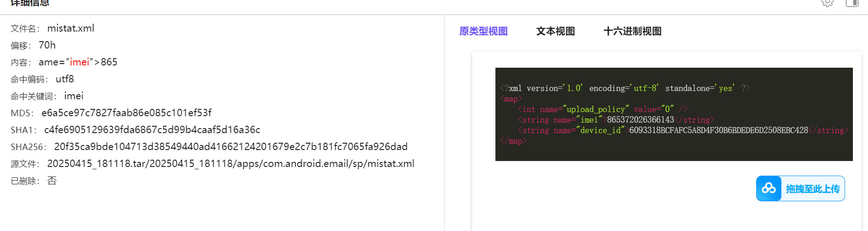The height and width of the screenshot is (231, 868).
Task: Toggle the side panel layout icon
Action: (852, 3)
